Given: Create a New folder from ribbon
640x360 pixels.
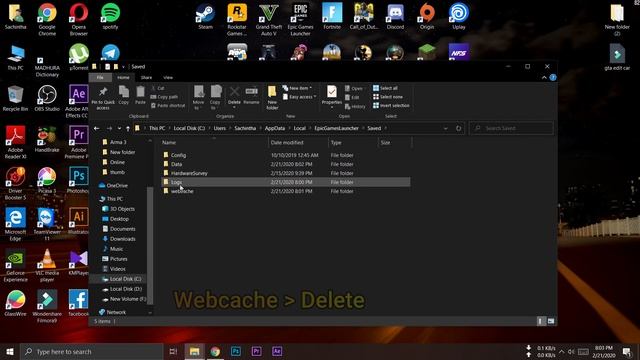Looking at the screenshot, I should tap(272, 98).
